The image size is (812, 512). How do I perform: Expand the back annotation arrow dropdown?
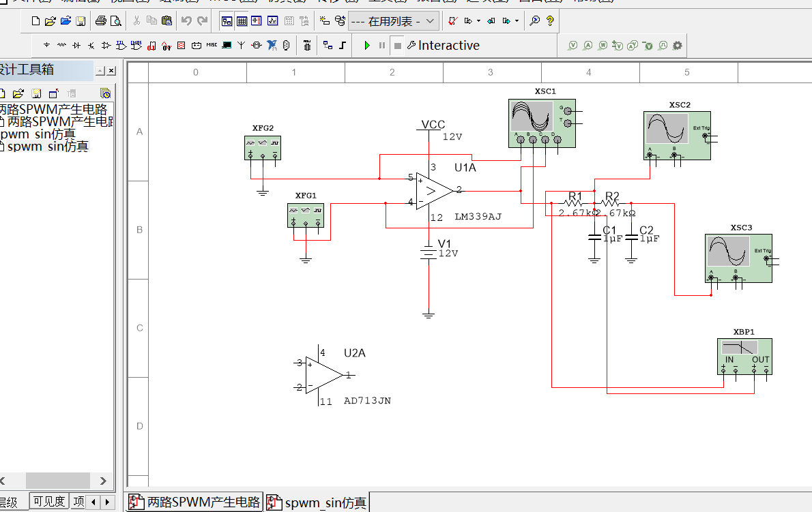(478, 21)
